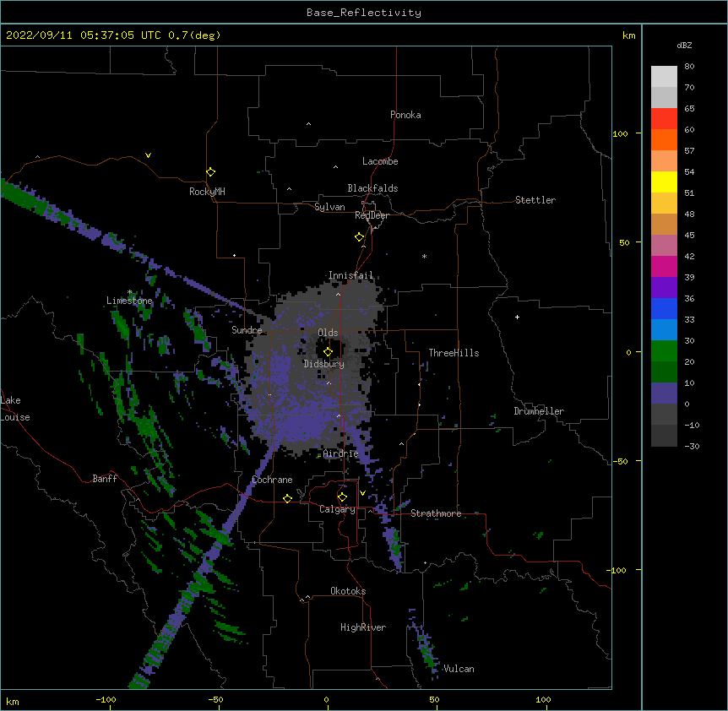
Task: Select the 33 dBZ blue legend swatch
Action: [x=664, y=329]
